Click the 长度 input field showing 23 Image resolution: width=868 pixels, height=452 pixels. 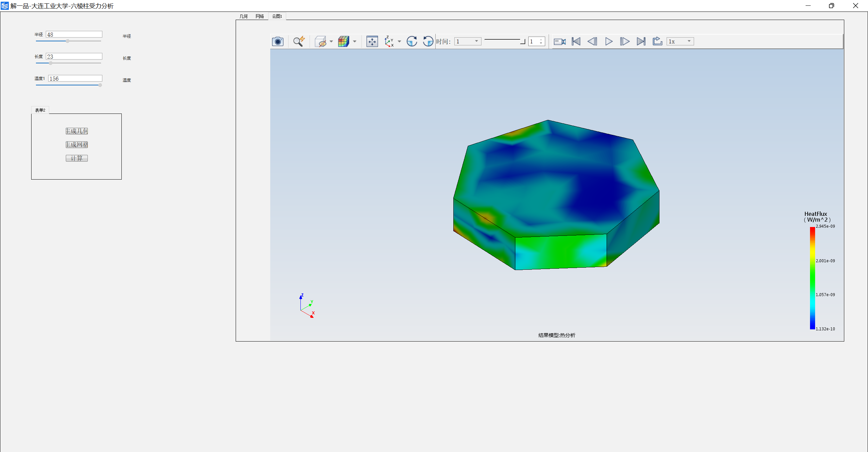coord(74,57)
